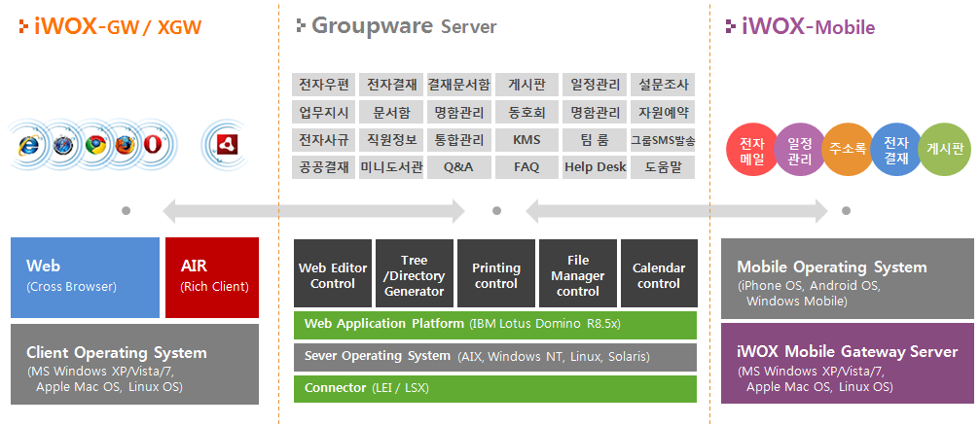This screenshot has height=427, width=980.
Task: Tap the green 게시판 circle
Action: tap(943, 150)
